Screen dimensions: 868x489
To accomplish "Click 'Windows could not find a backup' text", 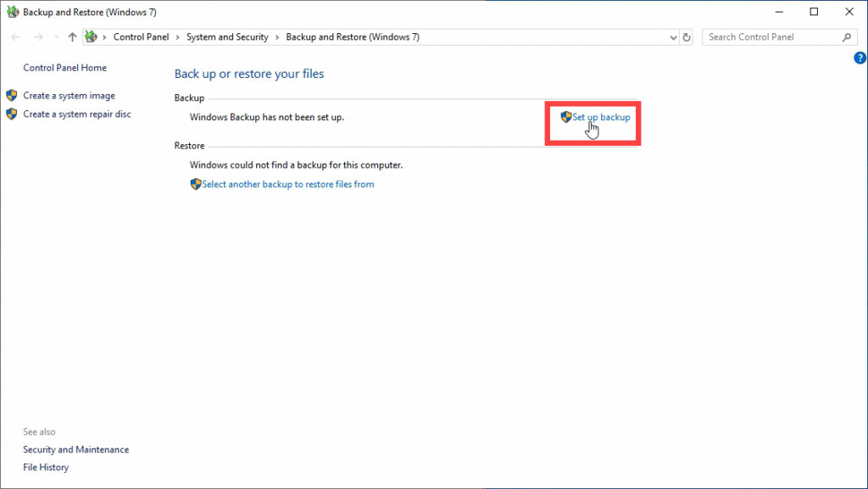I will click(296, 165).
